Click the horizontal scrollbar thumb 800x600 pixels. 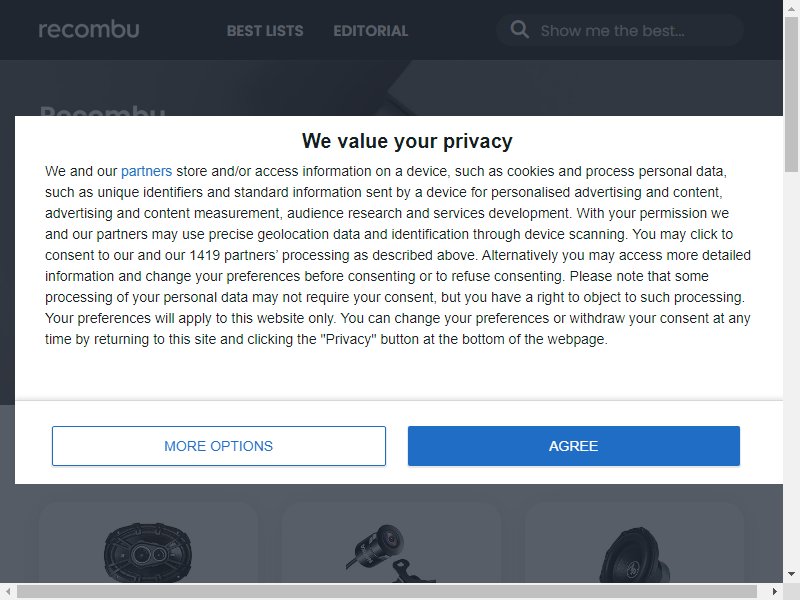point(387,591)
